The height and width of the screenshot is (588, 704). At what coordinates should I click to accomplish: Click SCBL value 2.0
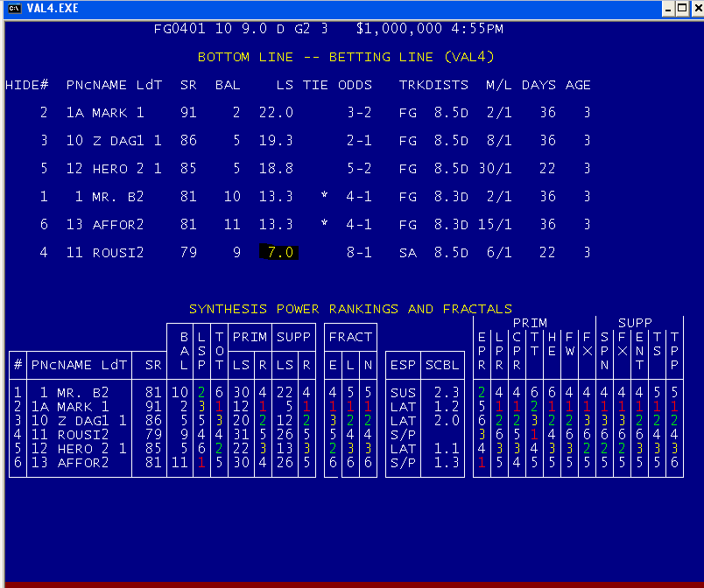(x=447, y=421)
